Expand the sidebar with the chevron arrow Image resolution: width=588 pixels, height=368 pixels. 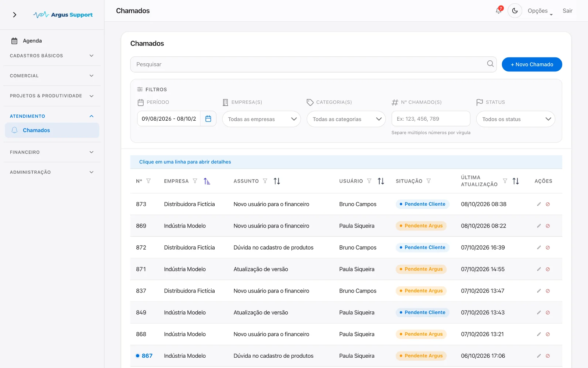tap(15, 15)
